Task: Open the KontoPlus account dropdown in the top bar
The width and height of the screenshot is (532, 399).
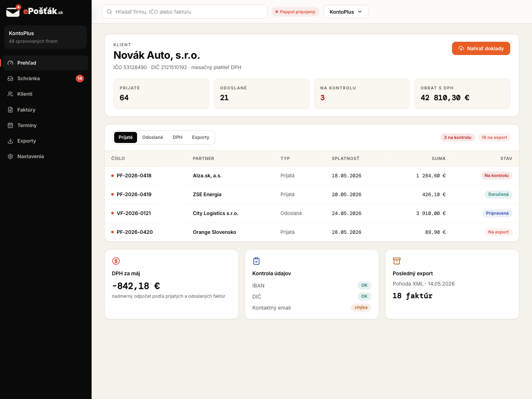Action: (346, 12)
